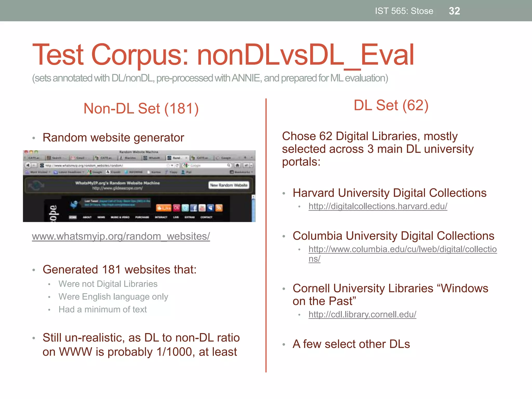Click the slide number 32 in header

coord(454,11)
